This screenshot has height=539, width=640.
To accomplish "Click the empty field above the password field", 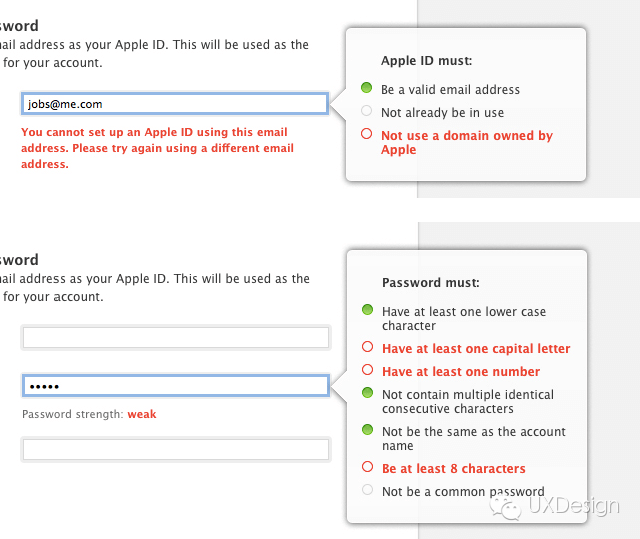I will (x=175, y=338).
